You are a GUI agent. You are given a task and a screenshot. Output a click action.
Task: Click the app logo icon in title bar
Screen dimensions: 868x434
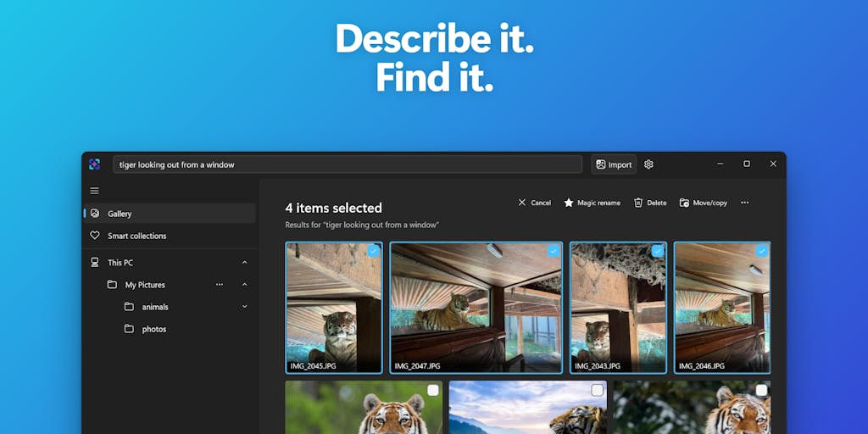(95, 164)
